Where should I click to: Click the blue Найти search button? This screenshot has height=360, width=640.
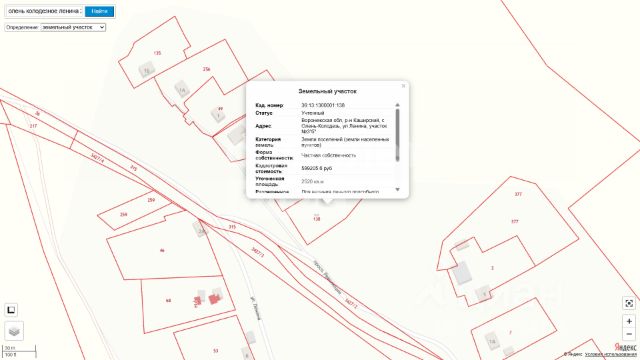tap(100, 11)
